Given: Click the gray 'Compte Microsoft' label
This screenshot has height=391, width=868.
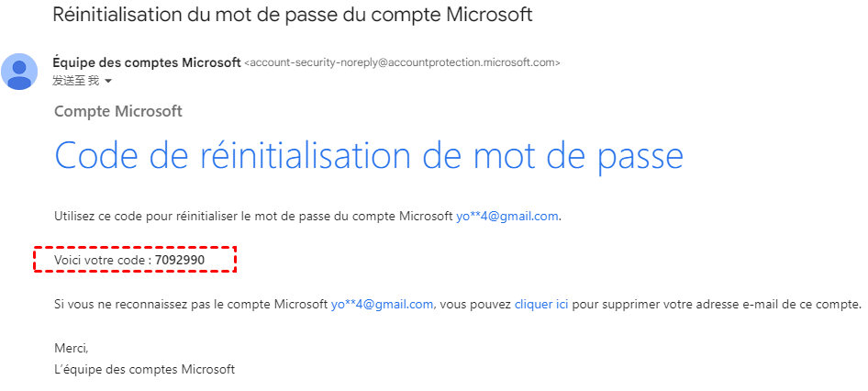Looking at the screenshot, I should point(118,112).
